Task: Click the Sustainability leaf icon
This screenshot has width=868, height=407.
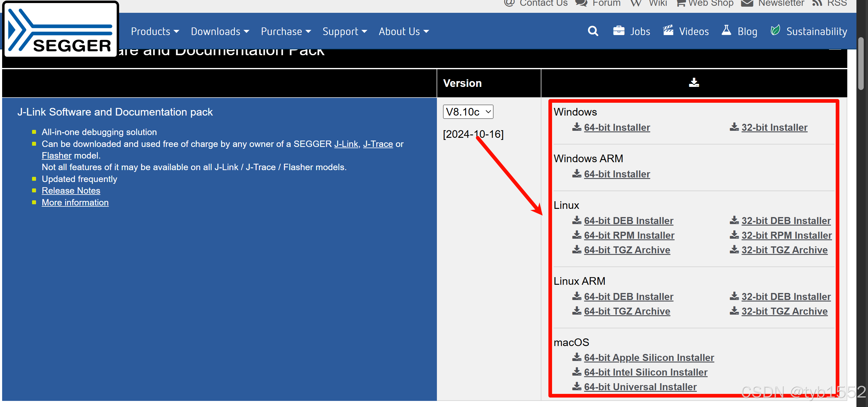Action: [775, 30]
